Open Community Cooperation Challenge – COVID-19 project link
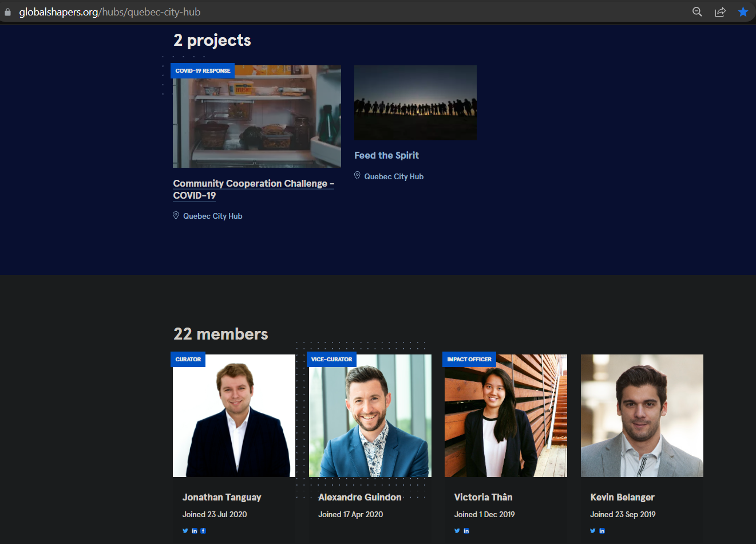 pyautogui.click(x=254, y=189)
